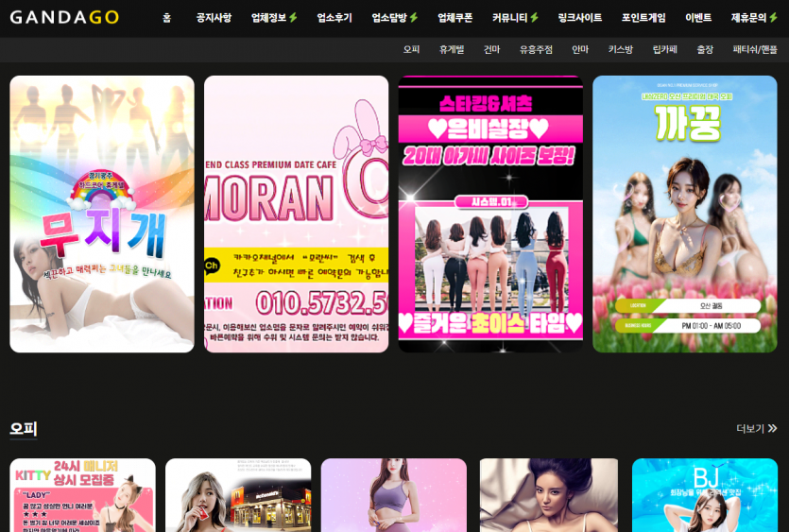Open the 공지사항 menu
This screenshot has height=532, width=789.
[214, 18]
